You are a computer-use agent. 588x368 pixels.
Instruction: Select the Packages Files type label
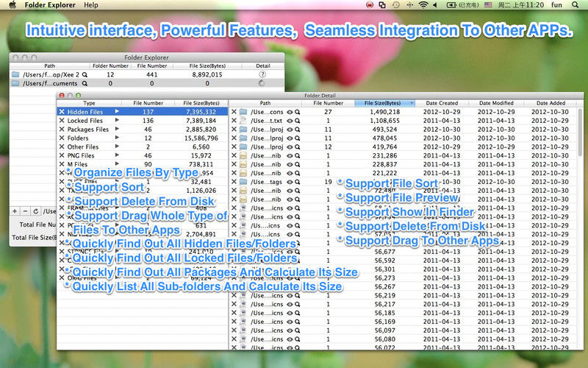(87, 130)
